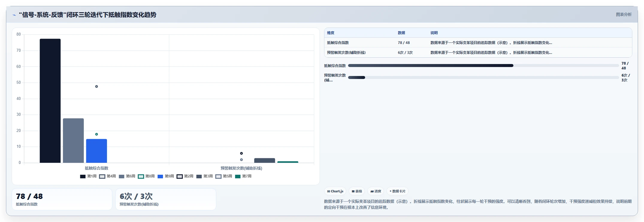Select the 抵触综合指数 table row
The width and height of the screenshot is (644, 222).
[478, 43]
